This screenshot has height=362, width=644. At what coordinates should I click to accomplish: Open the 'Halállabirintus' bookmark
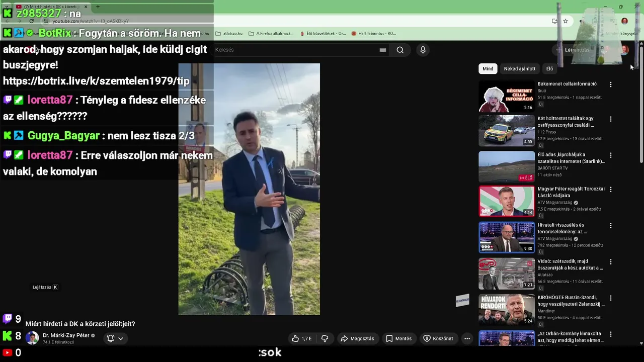tap(374, 34)
